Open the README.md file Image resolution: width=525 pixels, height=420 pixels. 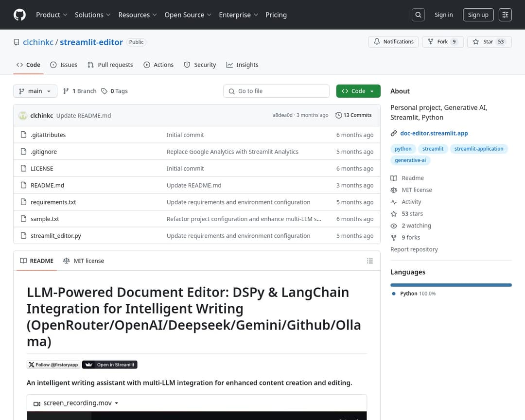point(47,185)
